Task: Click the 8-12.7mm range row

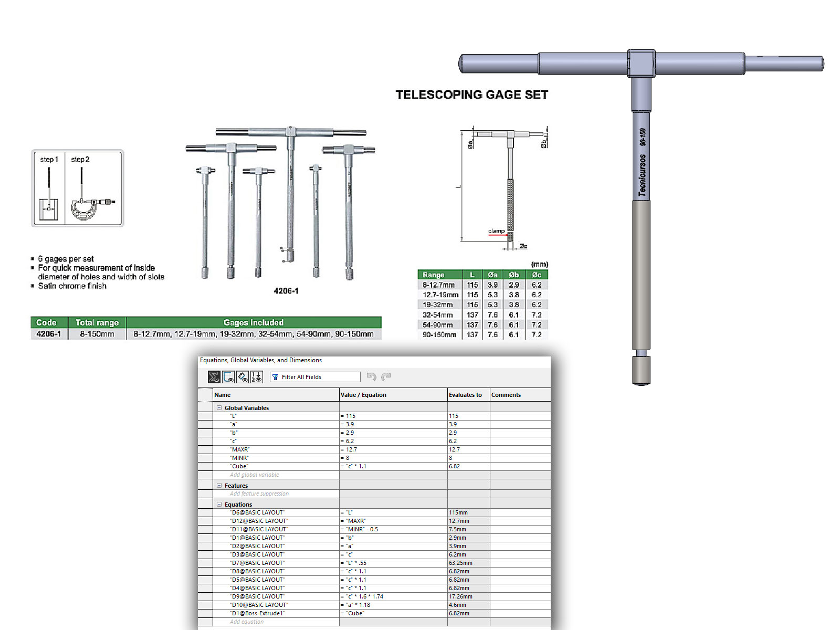Action: 483,285
